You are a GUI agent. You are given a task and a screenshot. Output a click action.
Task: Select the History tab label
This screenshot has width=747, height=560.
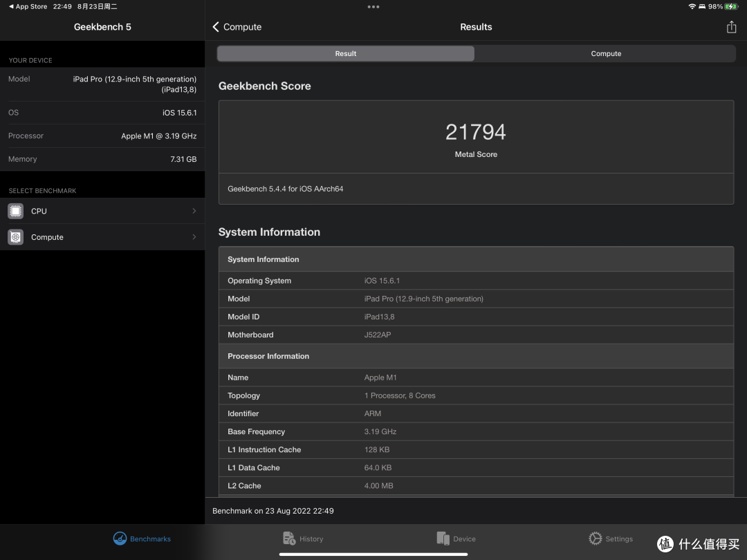311,539
